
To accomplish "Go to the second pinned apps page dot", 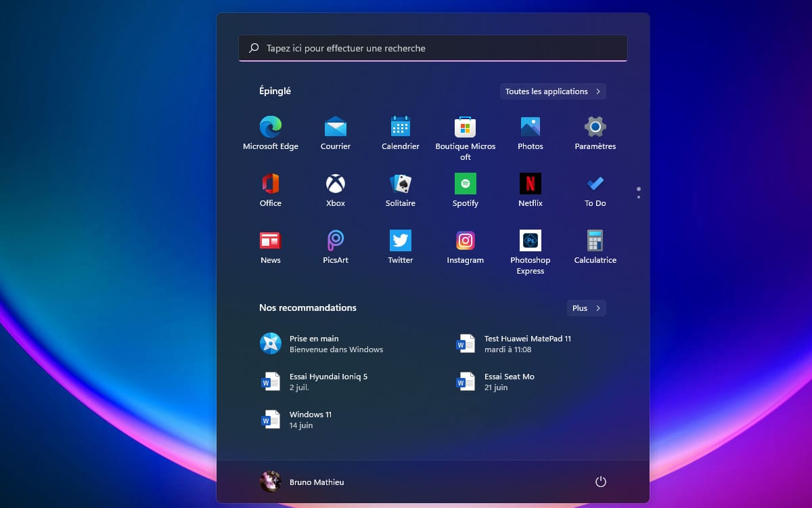I will point(639,197).
